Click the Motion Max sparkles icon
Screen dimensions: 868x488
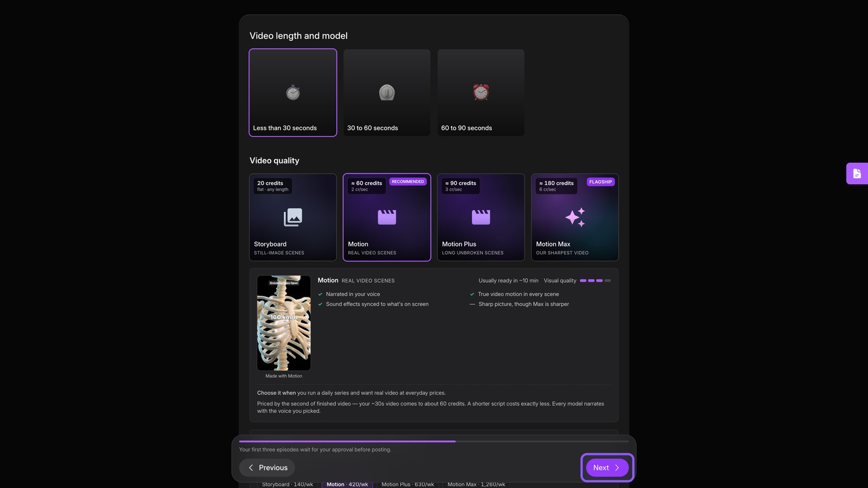click(x=575, y=217)
